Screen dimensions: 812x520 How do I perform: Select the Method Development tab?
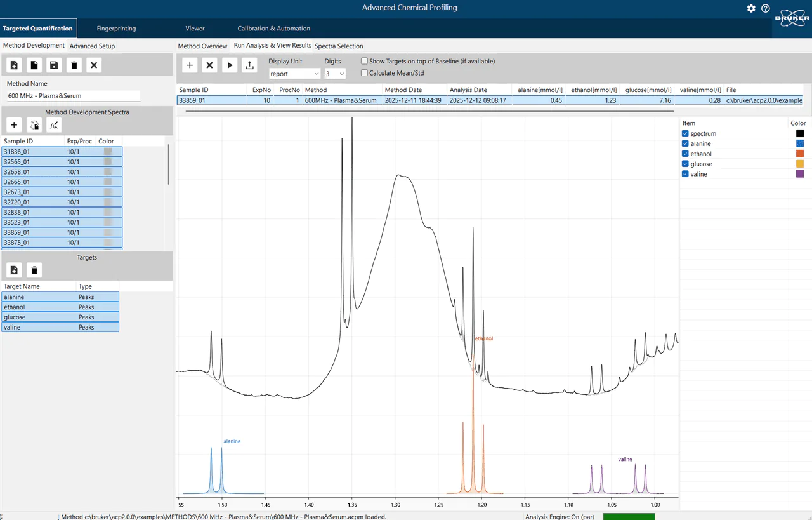[34, 46]
